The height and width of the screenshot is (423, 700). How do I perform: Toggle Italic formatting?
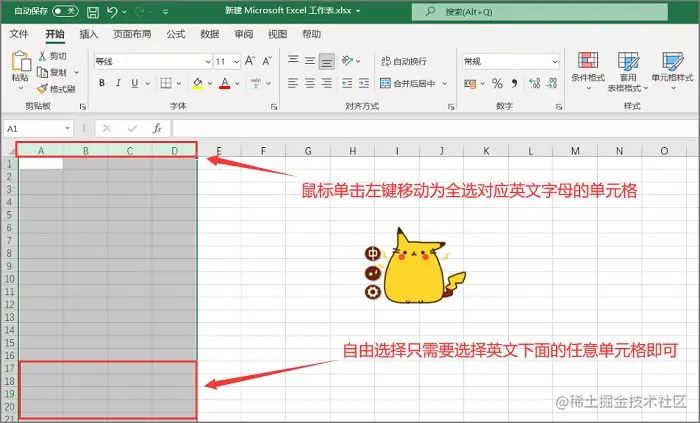[118, 83]
